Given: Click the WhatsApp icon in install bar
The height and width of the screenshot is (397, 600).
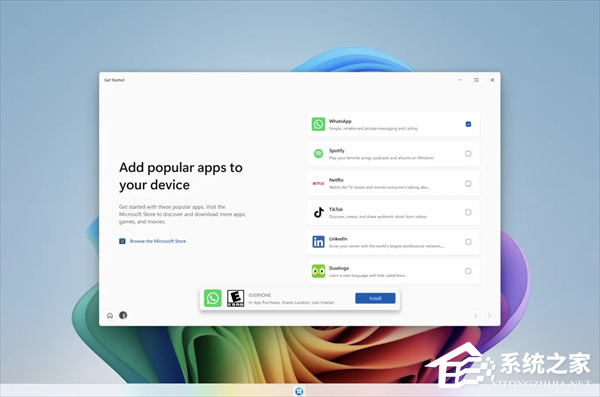Looking at the screenshot, I should pyautogui.click(x=213, y=298).
